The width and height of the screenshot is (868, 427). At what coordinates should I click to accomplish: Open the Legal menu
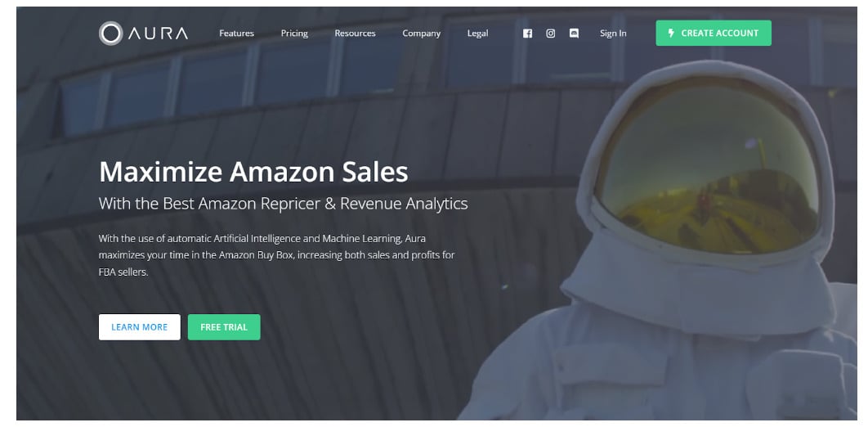point(478,34)
